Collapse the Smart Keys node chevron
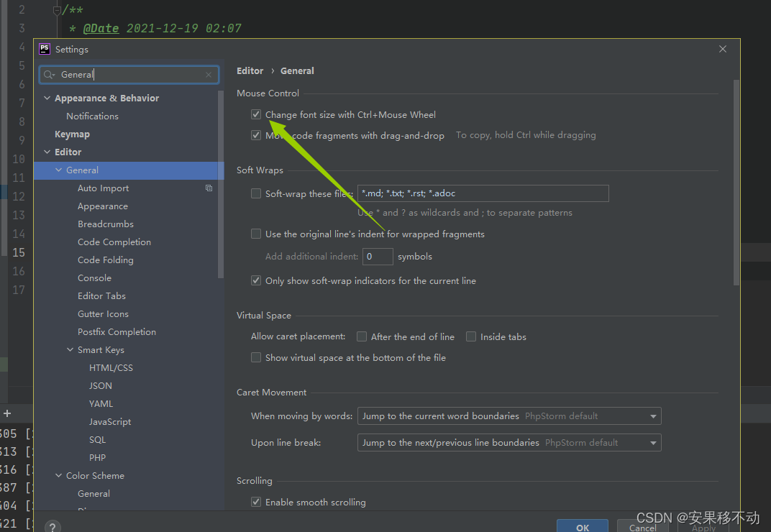771x532 pixels. click(x=70, y=349)
